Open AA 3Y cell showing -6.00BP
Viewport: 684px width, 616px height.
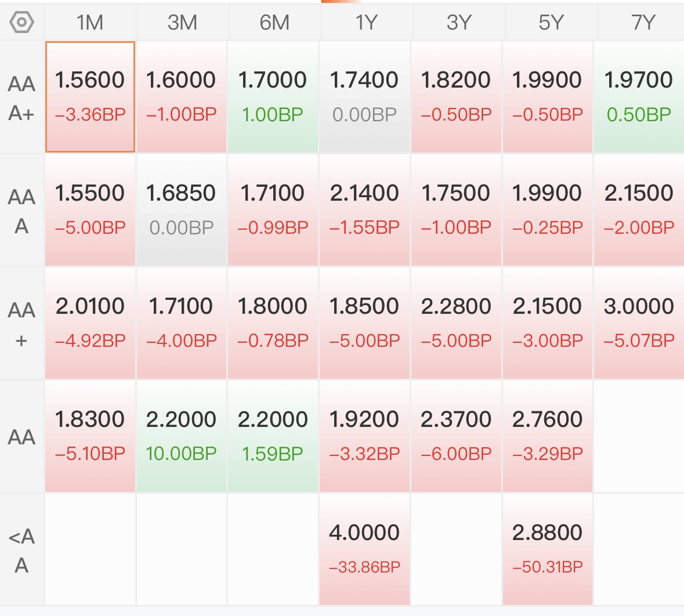click(457, 436)
